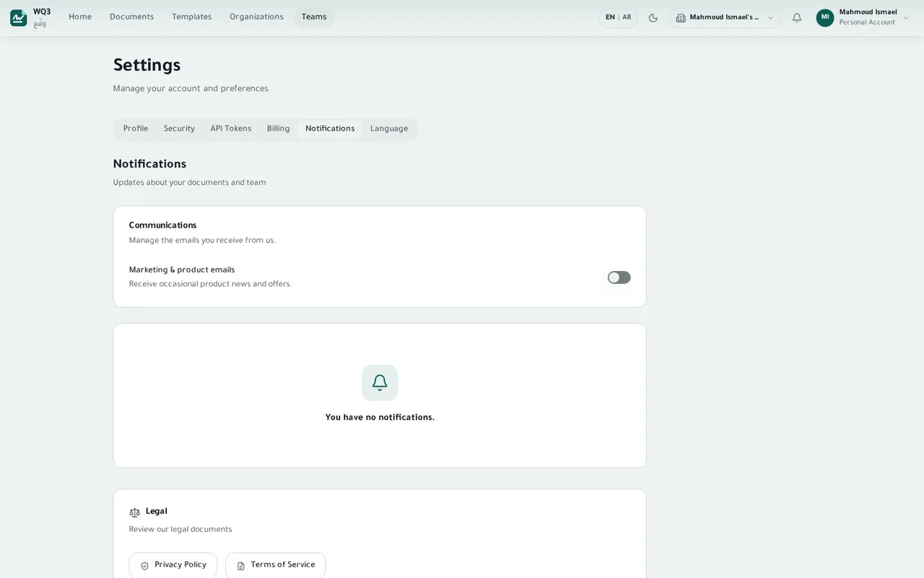The height and width of the screenshot is (578, 924).
Task: Click the large bell icon in empty notifications card
Action: click(380, 383)
